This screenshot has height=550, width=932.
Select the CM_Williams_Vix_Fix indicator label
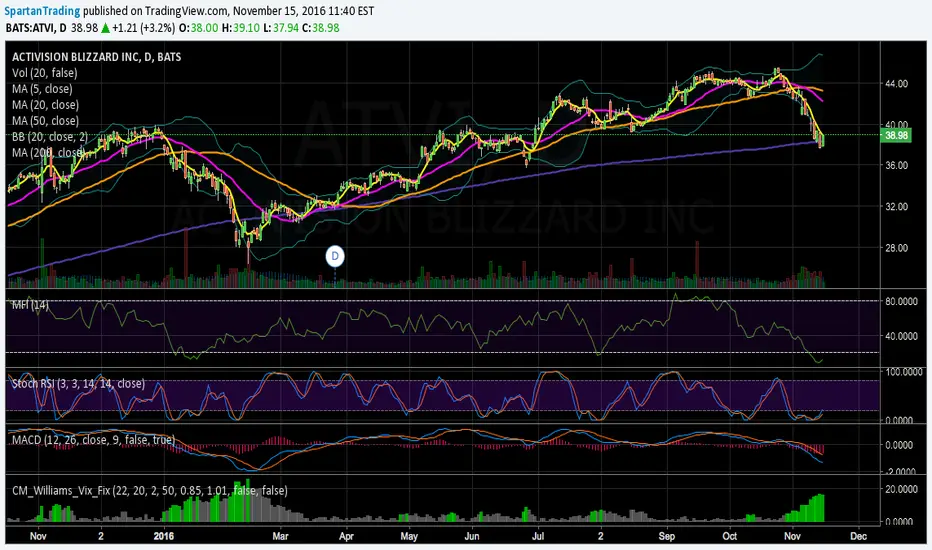click(150, 491)
